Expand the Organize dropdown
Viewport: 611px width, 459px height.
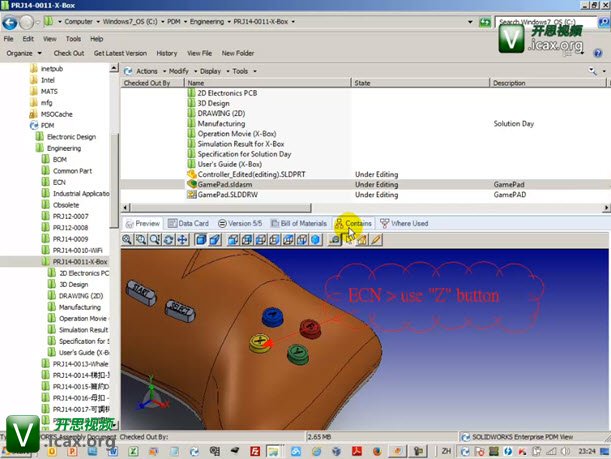22,53
